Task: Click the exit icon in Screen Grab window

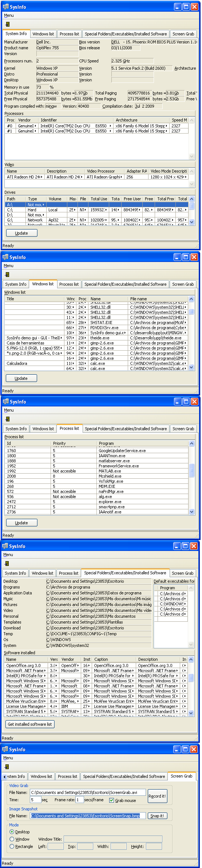Action: [7, 767]
